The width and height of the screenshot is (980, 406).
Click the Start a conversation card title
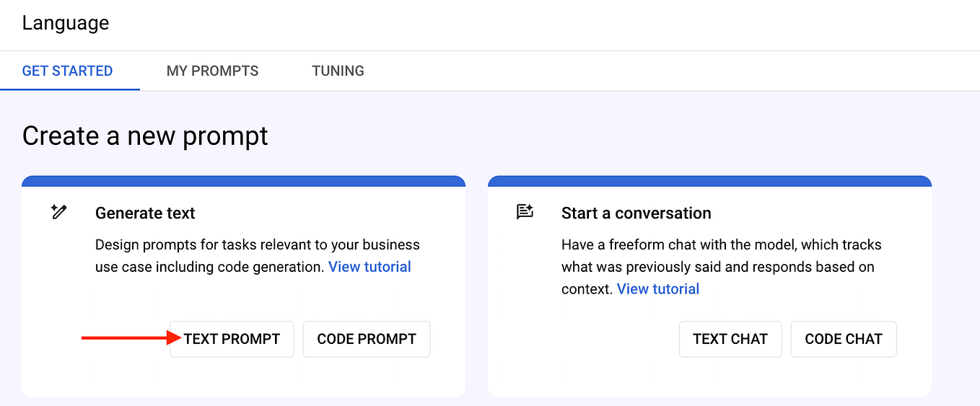coord(636,213)
